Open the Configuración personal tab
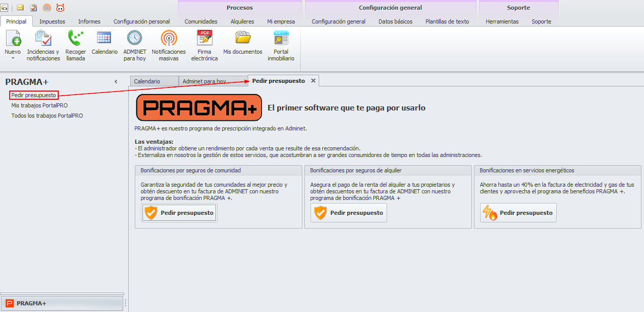The image size is (644, 312). coord(141,21)
